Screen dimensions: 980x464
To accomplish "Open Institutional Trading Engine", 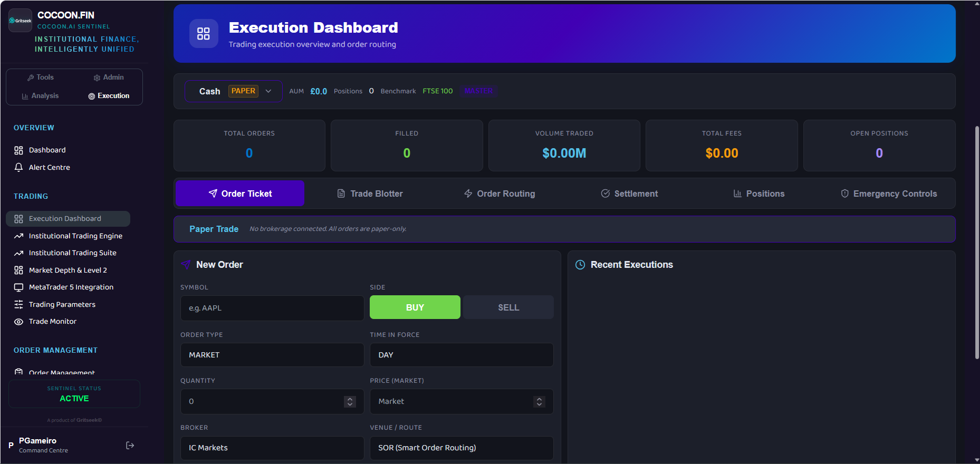I will pos(68,236).
